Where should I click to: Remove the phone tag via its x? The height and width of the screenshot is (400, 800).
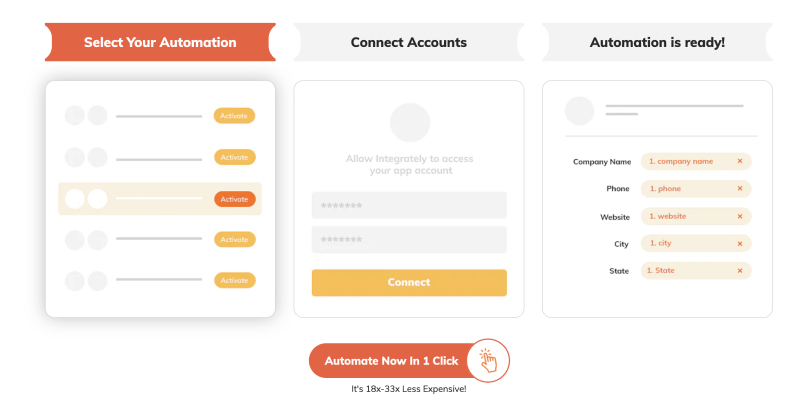740,188
